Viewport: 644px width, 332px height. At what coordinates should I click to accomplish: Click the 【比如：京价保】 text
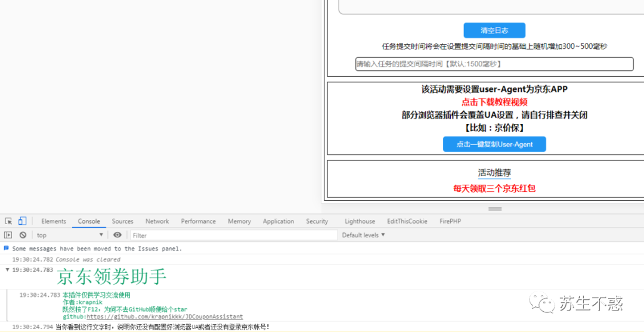click(x=494, y=128)
